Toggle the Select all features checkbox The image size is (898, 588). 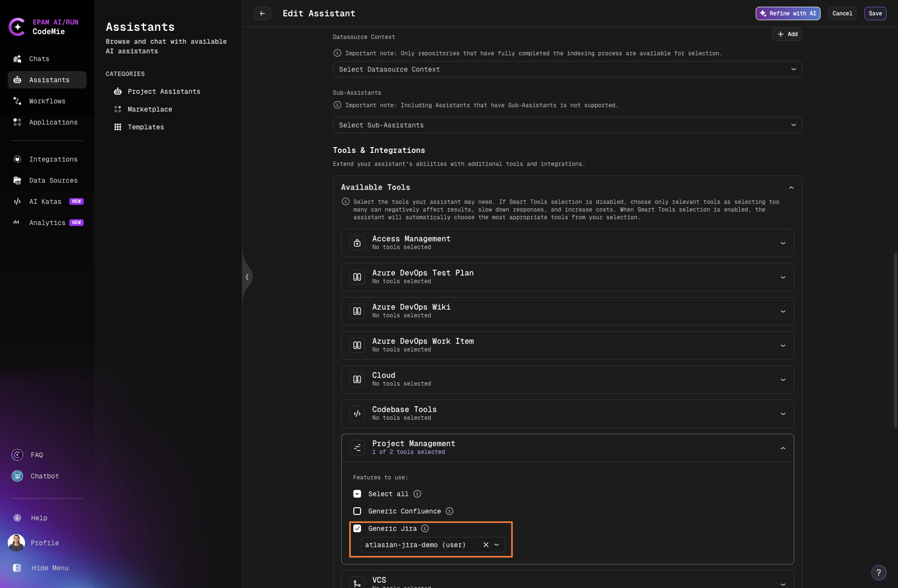point(357,494)
